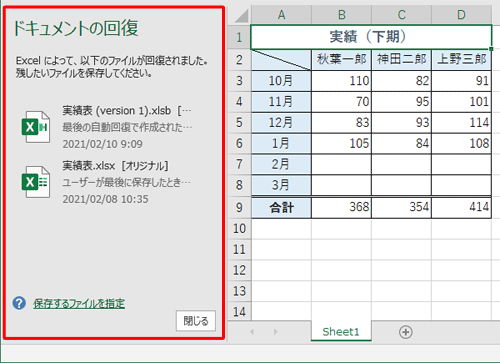This screenshot has width=500, height=363.
Task: Select column A header
Action: pos(281,15)
